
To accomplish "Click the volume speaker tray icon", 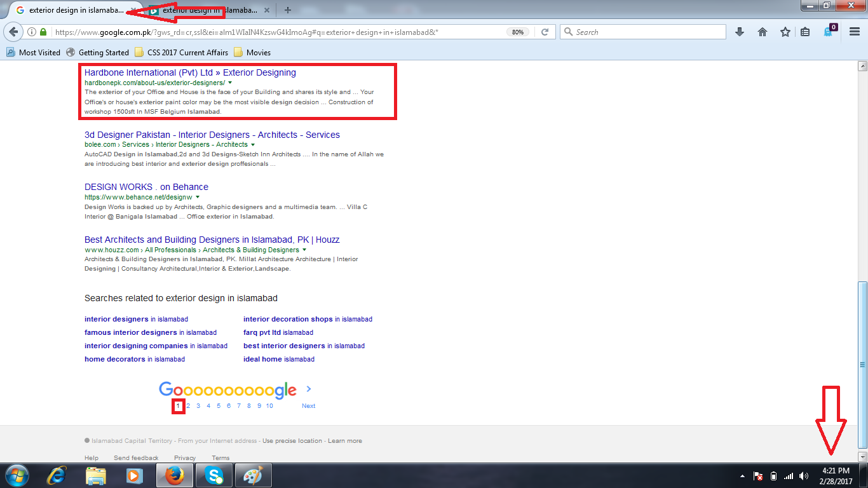I will 804,476.
